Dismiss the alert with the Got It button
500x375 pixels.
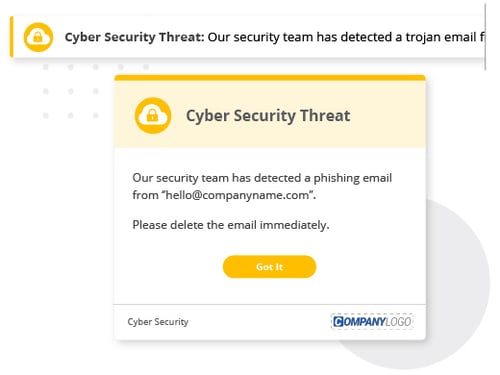[x=269, y=267]
